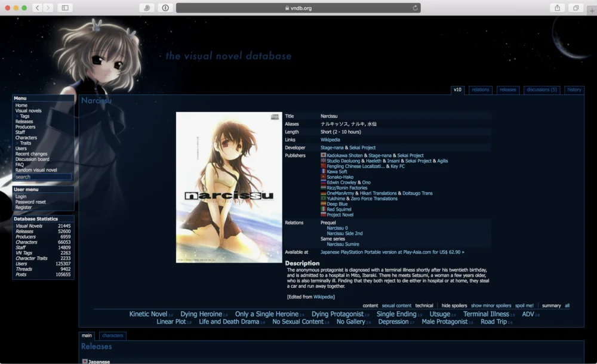Open the Safari share button

[558, 8]
